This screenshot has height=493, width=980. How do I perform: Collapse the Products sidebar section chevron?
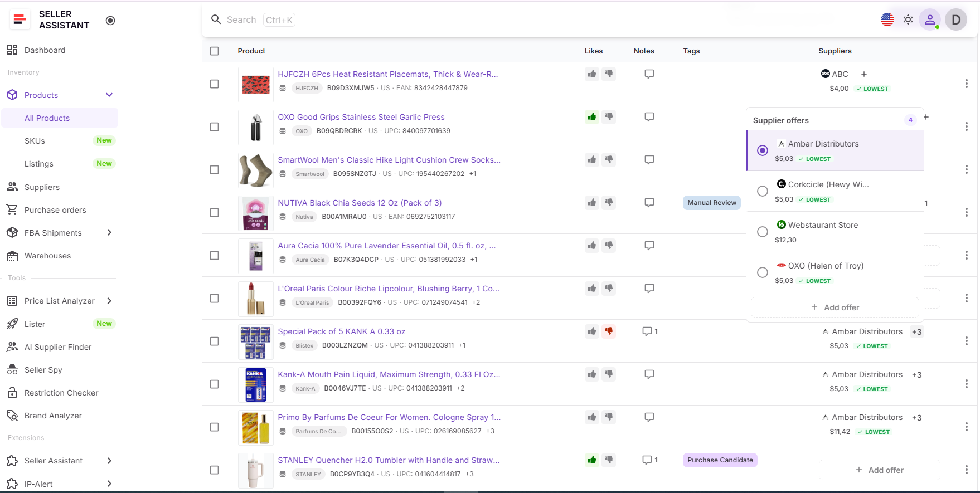pos(109,95)
